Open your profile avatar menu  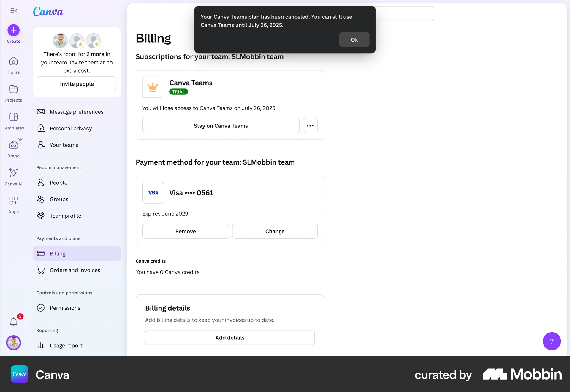tap(13, 343)
